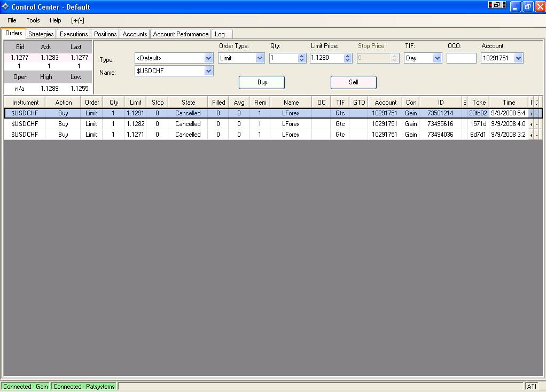546x392 pixels.
Task: Click the OCO input field
Action: tap(462, 58)
